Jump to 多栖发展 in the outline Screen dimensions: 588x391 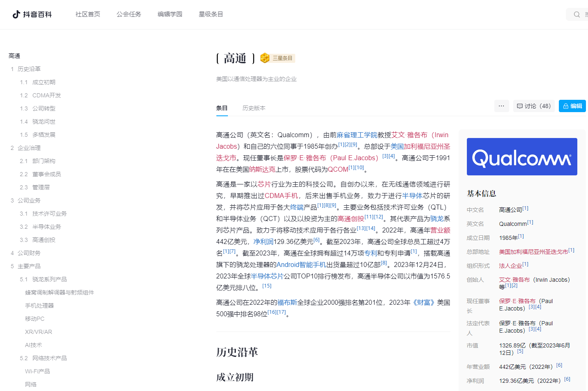pyautogui.click(x=44, y=135)
